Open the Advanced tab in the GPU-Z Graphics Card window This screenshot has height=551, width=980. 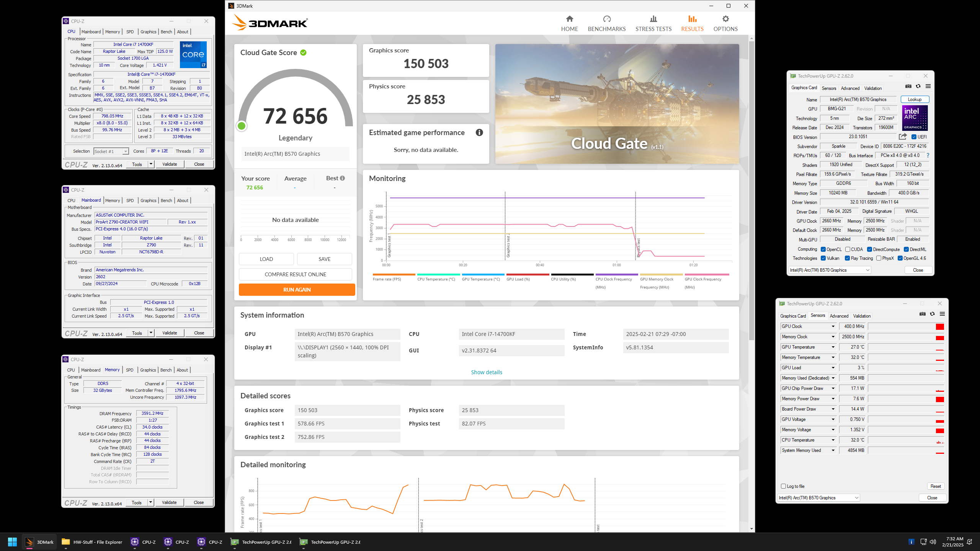click(x=850, y=88)
